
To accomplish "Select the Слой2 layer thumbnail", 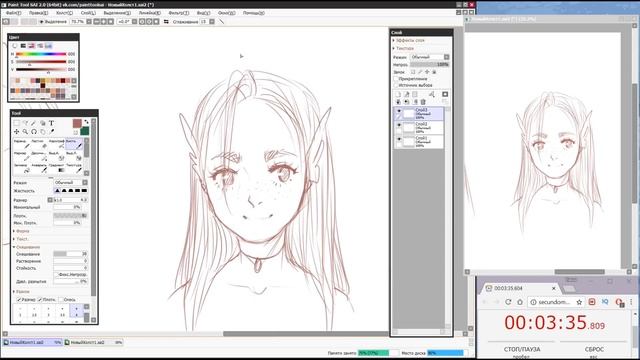I will pyautogui.click(x=409, y=127).
